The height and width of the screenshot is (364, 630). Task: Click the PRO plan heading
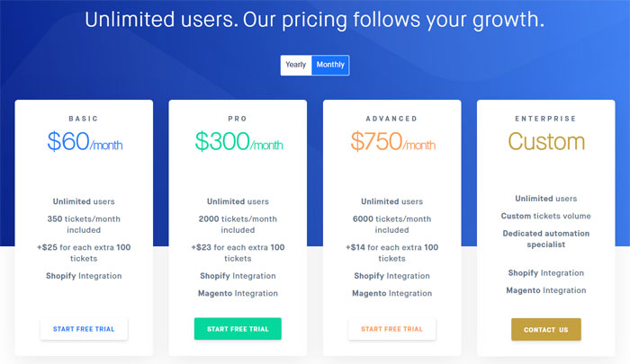238,118
